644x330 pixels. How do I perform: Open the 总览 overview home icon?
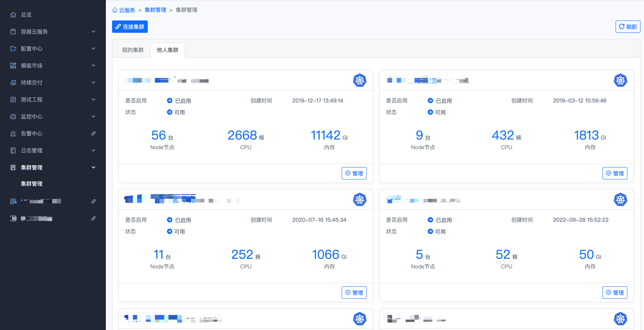pos(13,15)
